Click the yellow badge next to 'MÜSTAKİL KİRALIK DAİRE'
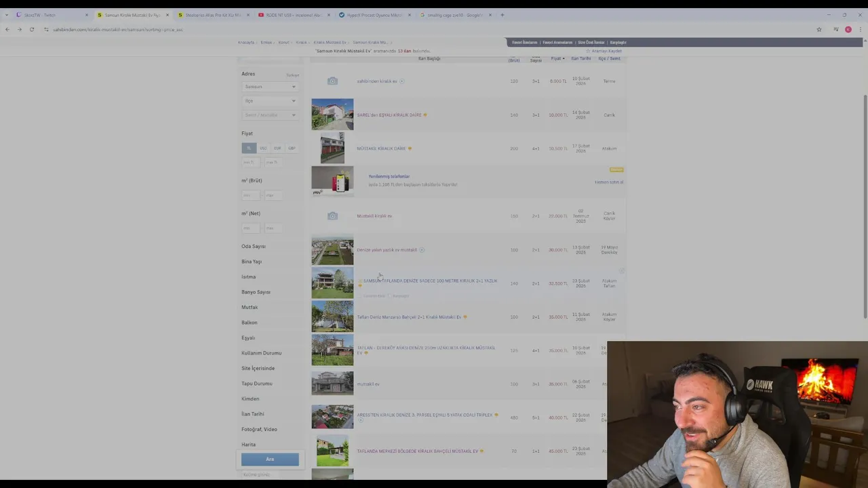The width and height of the screenshot is (868, 488). click(410, 148)
